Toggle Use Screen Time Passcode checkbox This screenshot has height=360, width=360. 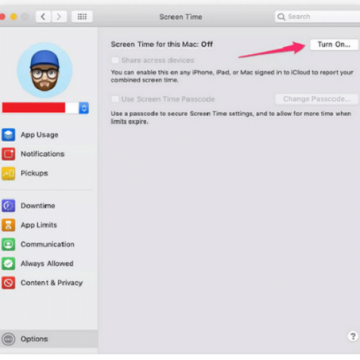[x=115, y=99]
